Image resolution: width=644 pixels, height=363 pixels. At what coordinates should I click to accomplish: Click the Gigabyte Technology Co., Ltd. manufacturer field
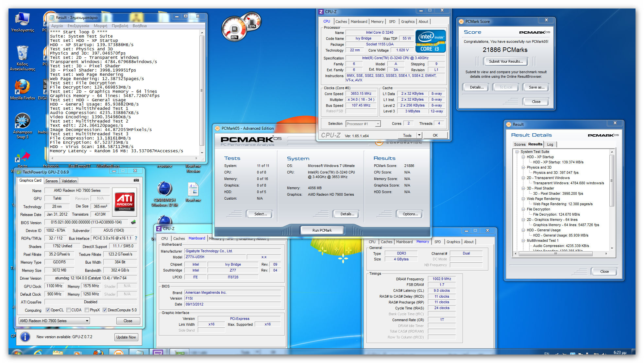[x=232, y=251]
